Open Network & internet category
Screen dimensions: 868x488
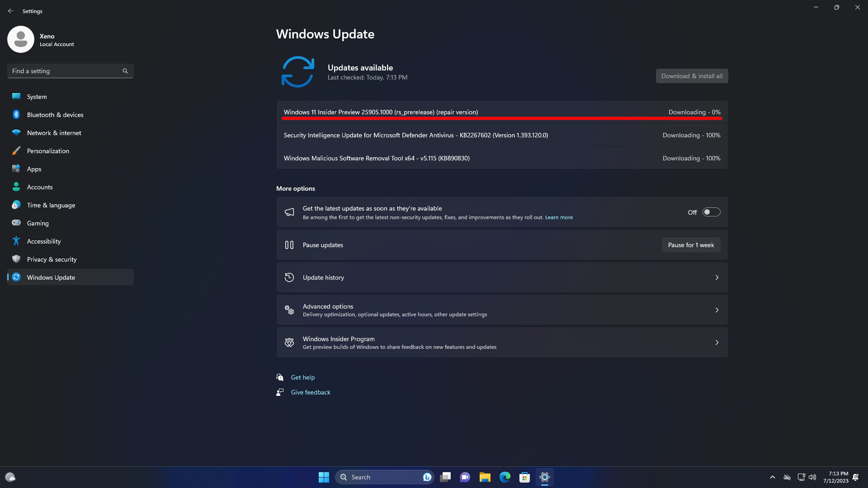click(71, 132)
